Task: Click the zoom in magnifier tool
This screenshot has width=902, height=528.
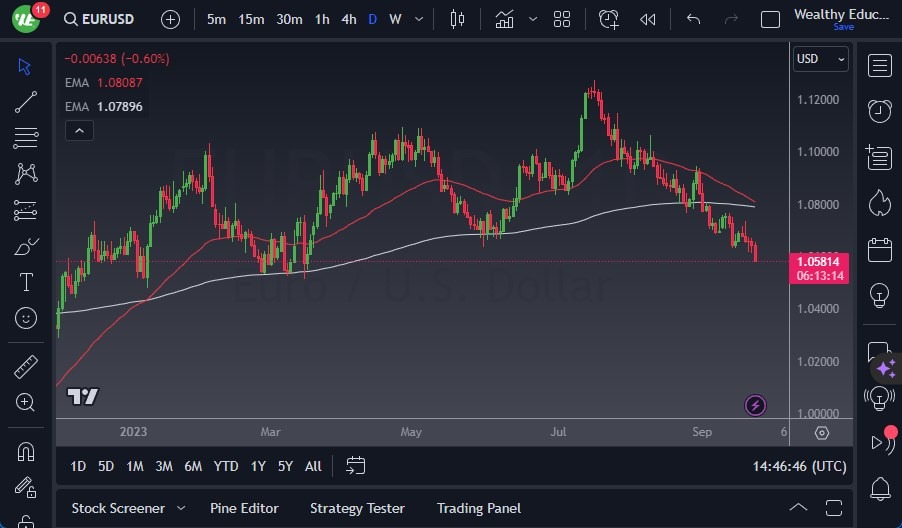Action: (x=26, y=402)
